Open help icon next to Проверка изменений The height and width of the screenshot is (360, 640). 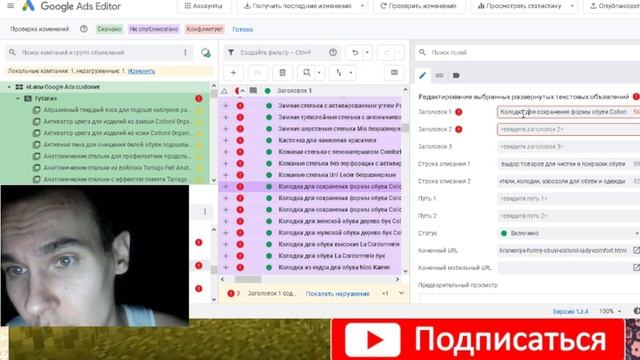(x=84, y=29)
